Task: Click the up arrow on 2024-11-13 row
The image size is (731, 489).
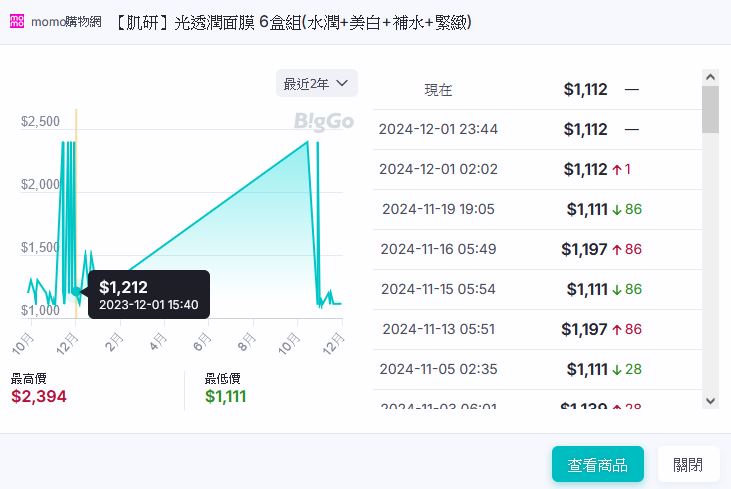Action: (x=616, y=330)
